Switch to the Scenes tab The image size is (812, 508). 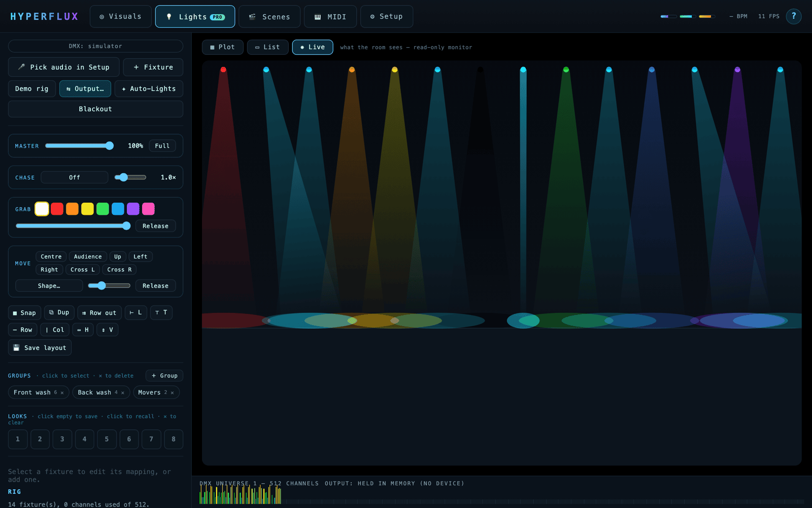[269, 16]
